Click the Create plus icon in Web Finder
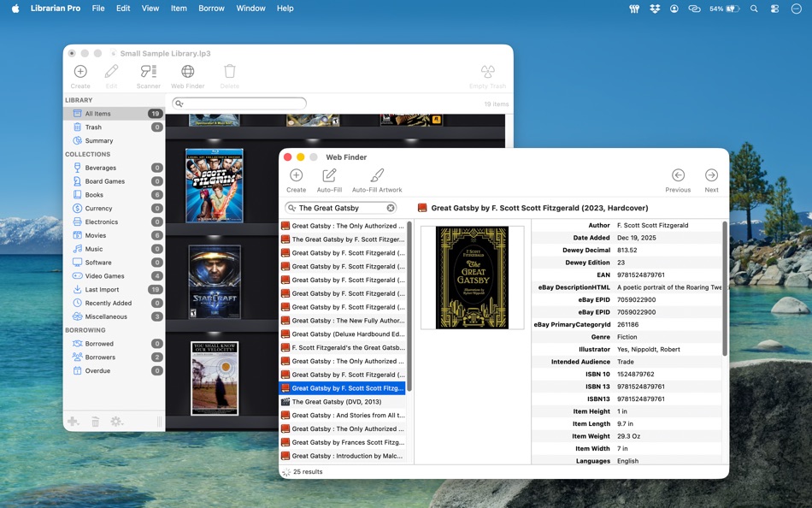This screenshot has height=508, width=812. point(296,176)
